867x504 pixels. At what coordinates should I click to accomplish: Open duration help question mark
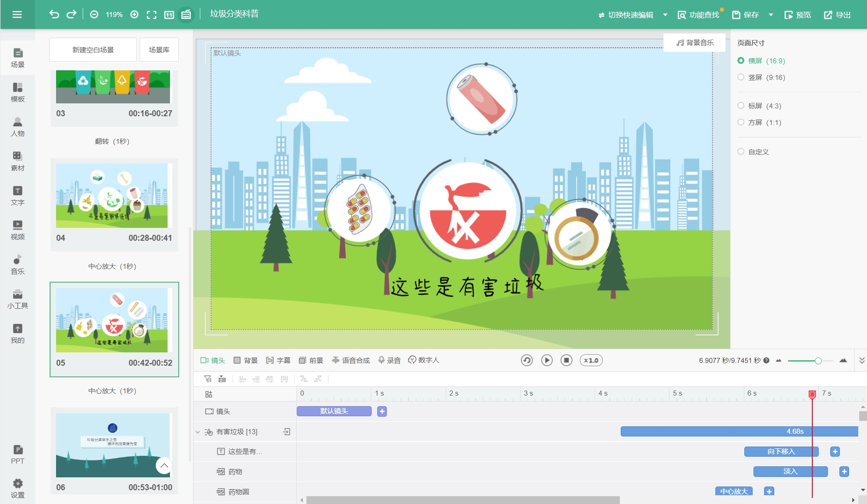click(766, 361)
